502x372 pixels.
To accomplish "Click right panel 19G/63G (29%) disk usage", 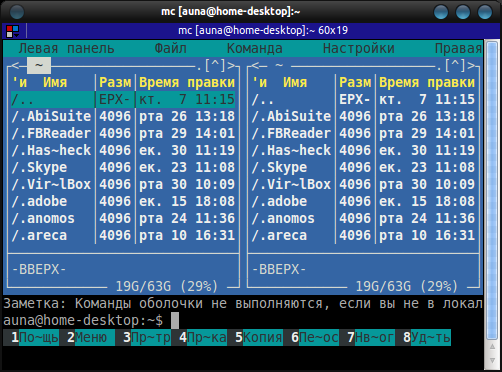I will [x=407, y=286].
